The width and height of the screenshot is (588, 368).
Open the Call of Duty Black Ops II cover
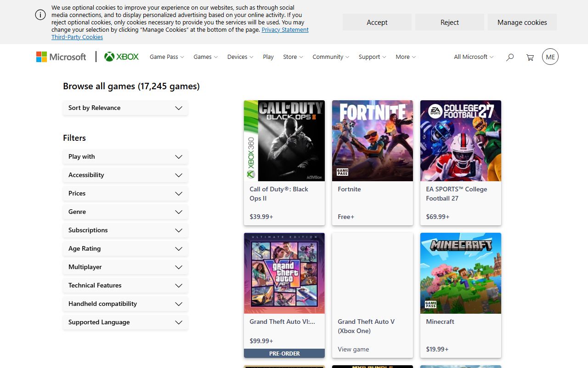tap(284, 141)
